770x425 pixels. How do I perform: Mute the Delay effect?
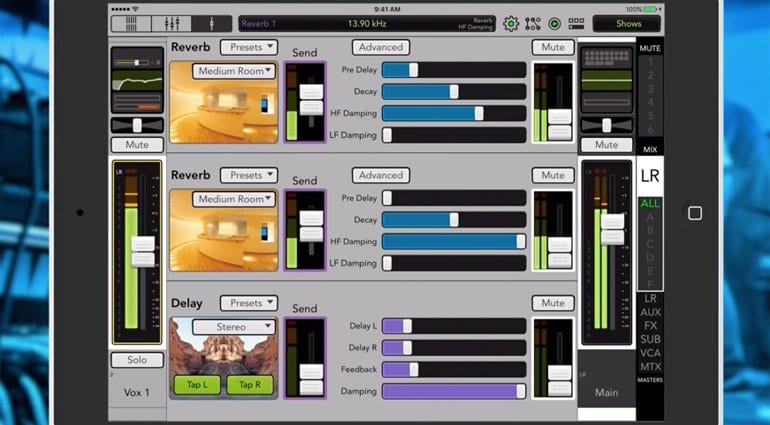click(553, 303)
